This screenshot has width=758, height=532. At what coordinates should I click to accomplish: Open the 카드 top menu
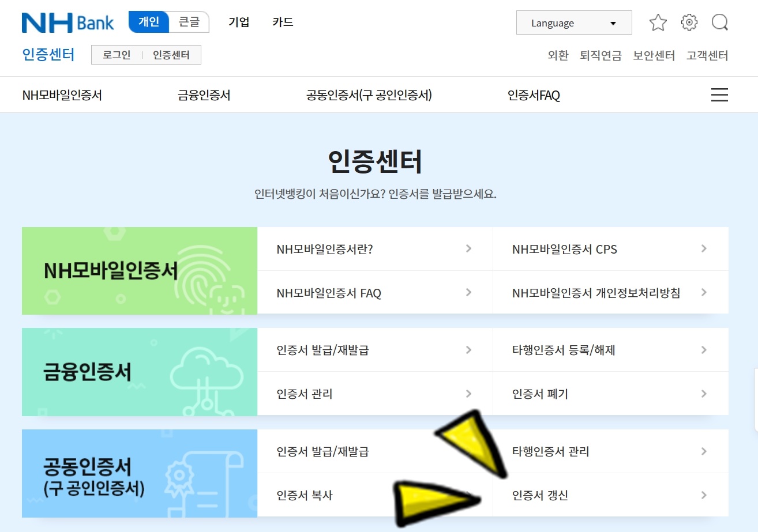pos(283,22)
